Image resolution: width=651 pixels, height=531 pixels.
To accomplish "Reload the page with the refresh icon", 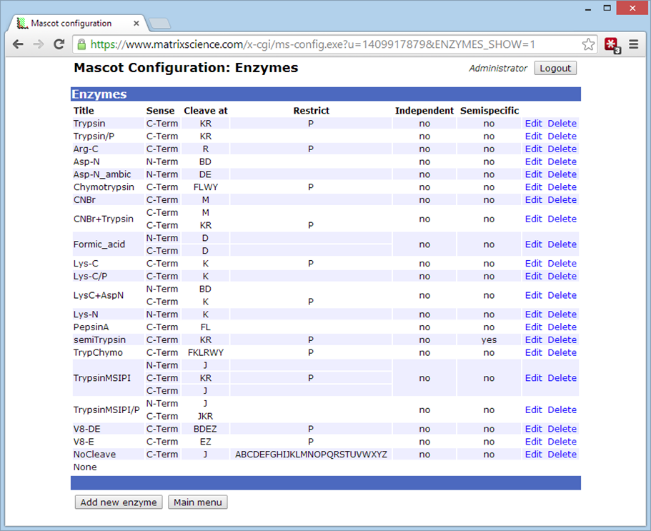I will 59,44.
